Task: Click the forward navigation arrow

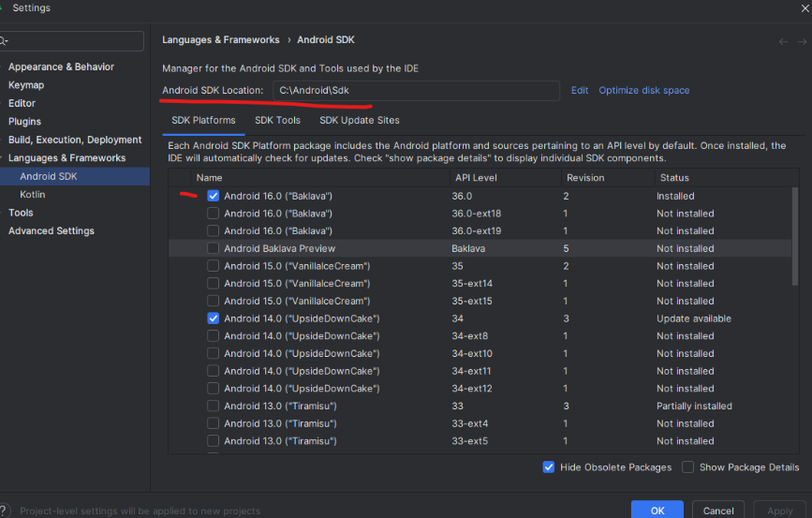Action: (x=800, y=41)
